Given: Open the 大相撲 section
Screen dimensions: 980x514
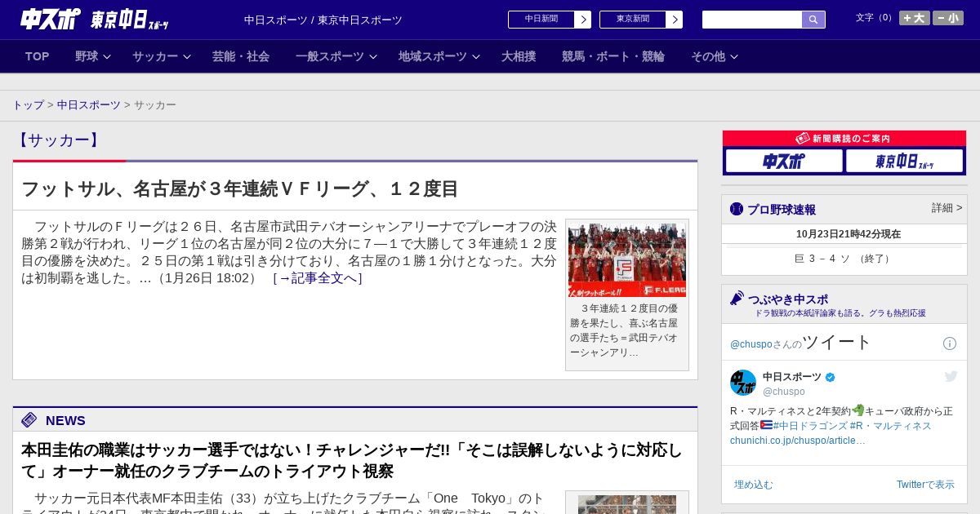Looking at the screenshot, I should click(x=519, y=56).
